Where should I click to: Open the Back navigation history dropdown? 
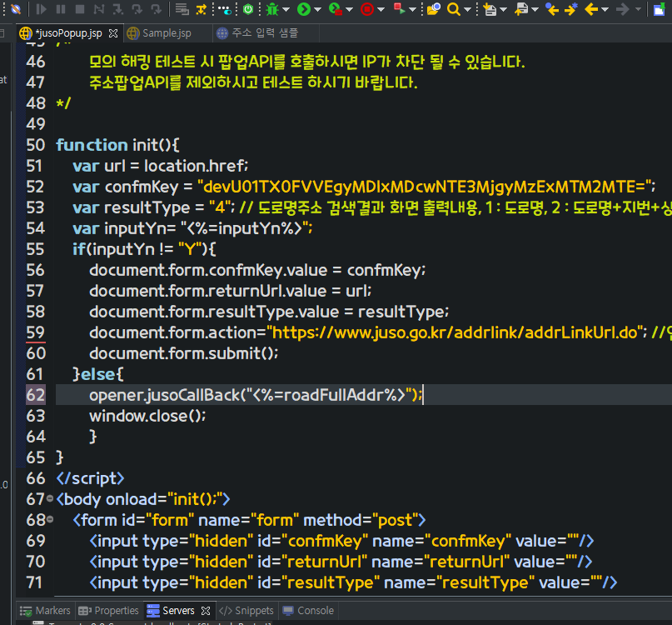tap(605, 9)
